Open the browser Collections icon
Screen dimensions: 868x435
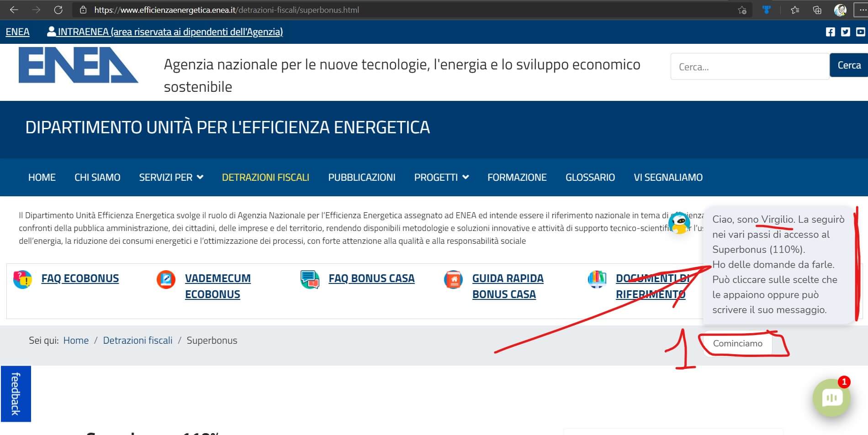tap(817, 10)
